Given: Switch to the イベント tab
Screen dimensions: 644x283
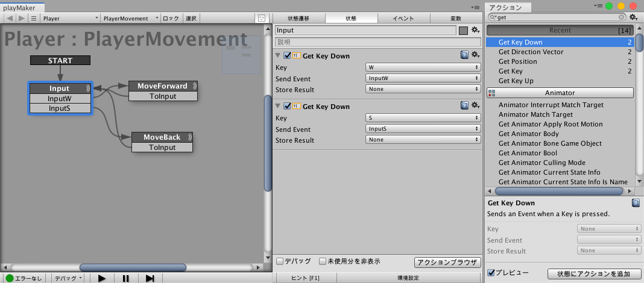Looking at the screenshot, I should (404, 19).
